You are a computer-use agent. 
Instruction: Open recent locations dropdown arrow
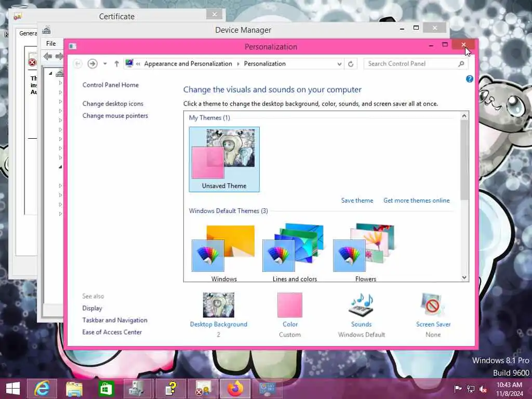(x=105, y=64)
